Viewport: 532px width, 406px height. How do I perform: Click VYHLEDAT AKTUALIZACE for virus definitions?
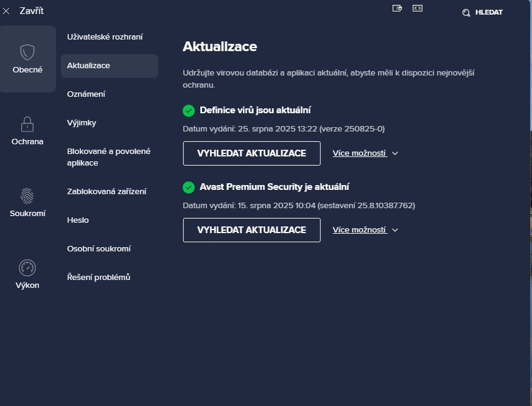[x=251, y=153]
